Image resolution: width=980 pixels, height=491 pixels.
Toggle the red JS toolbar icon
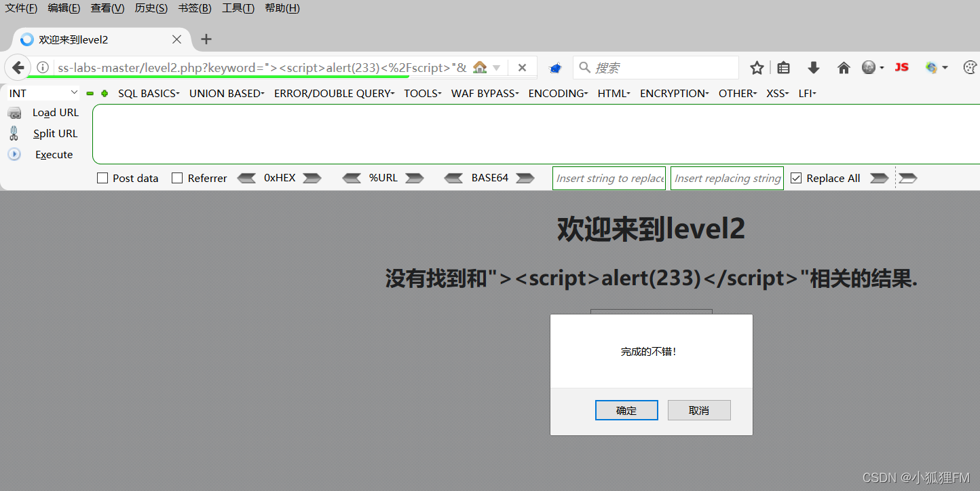[901, 67]
